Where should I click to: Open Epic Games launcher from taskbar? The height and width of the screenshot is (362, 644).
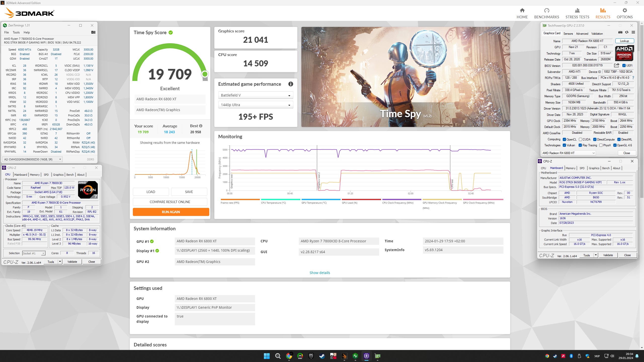pos(311,356)
